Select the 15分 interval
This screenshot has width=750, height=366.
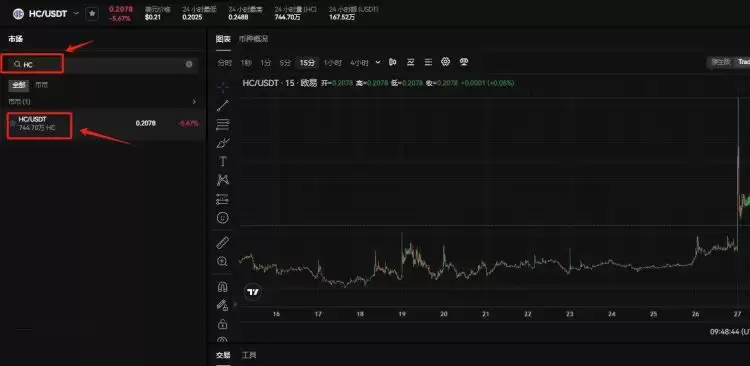coord(308,63)
